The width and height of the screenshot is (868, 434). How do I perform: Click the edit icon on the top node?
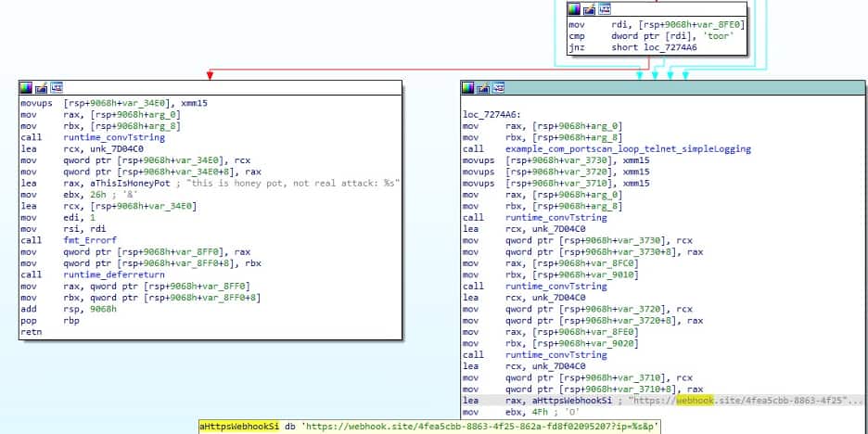tap(590, 9)
